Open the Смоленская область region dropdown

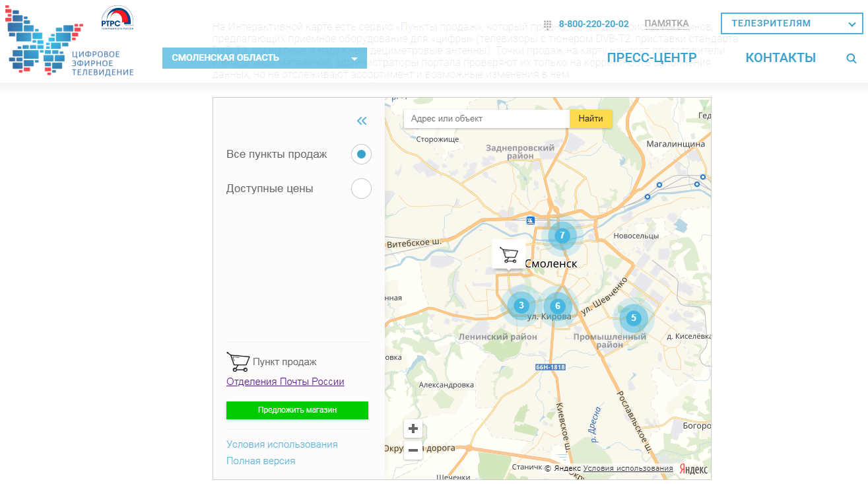pyautogui.click(x=265, y=58)
